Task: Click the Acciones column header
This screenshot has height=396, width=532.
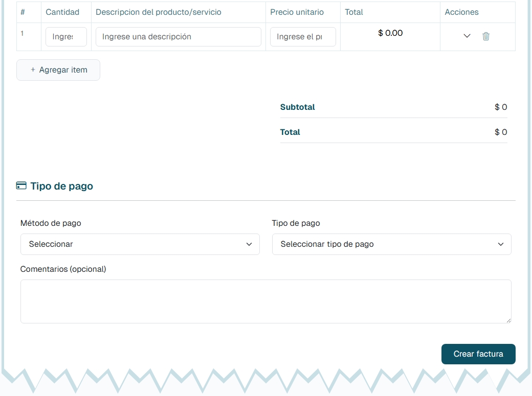Action: (461, 12)
